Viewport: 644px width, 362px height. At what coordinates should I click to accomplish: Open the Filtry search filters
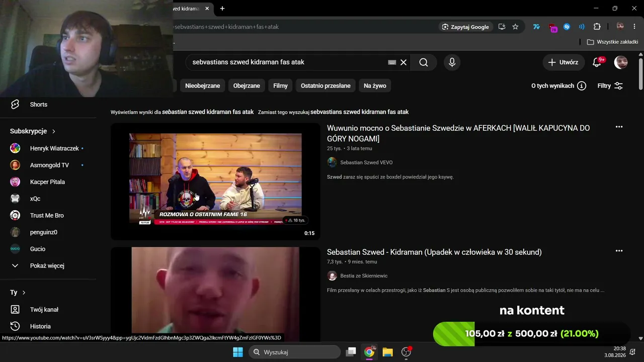tap(610, 86)
